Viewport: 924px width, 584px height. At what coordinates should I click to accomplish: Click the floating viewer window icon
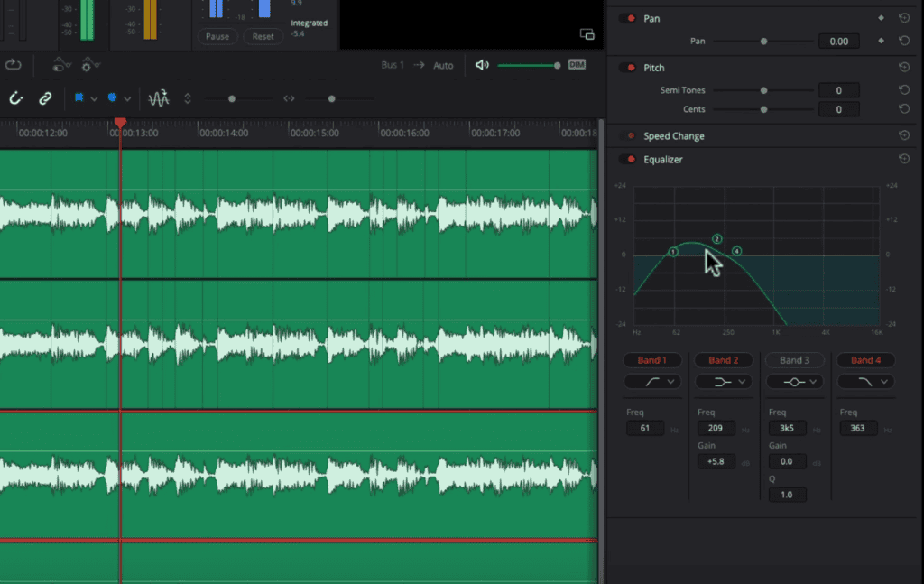pos(587,34)
